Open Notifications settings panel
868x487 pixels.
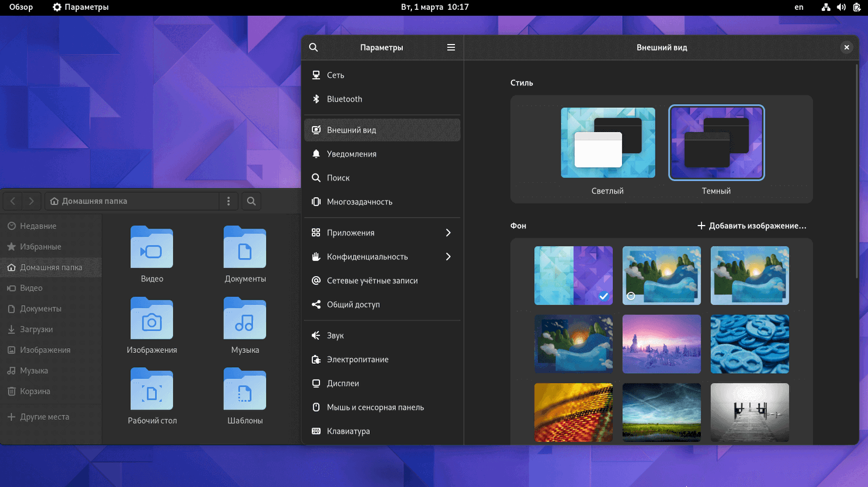[351, 154]
